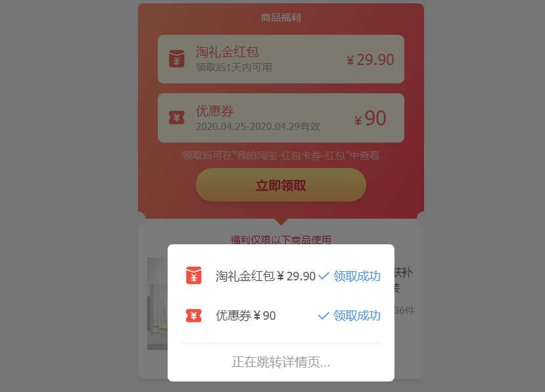Viewport: 545px width, 392px height.
Task: Open the product thumbnail image behind popup
Action: pos(158,303)
